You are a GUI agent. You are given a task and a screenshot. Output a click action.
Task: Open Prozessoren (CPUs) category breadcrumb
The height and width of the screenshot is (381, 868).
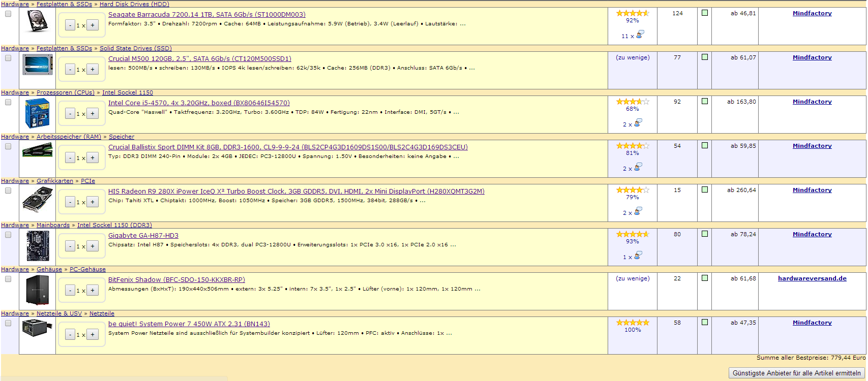pos(66,92)
